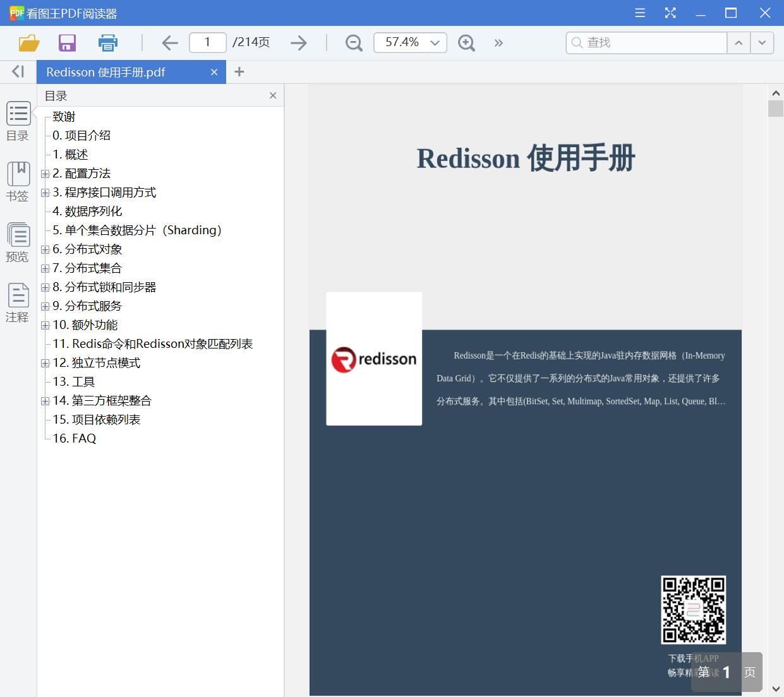Zoom in with the plus magnifier icon
This screenshot has height=697, width=784.
point(466,43)
